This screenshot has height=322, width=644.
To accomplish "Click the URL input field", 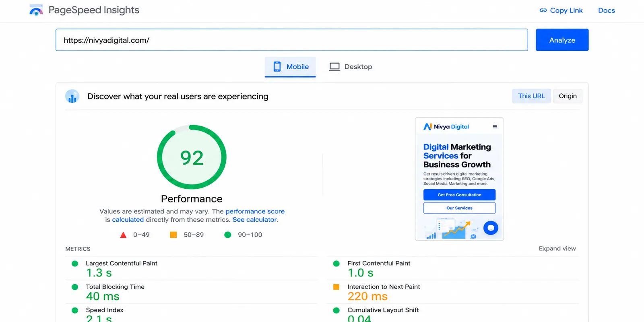I will pos(292,40).
